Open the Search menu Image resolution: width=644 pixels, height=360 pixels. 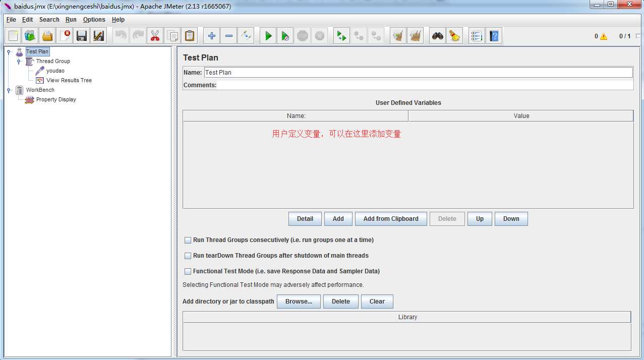[49, 20]
